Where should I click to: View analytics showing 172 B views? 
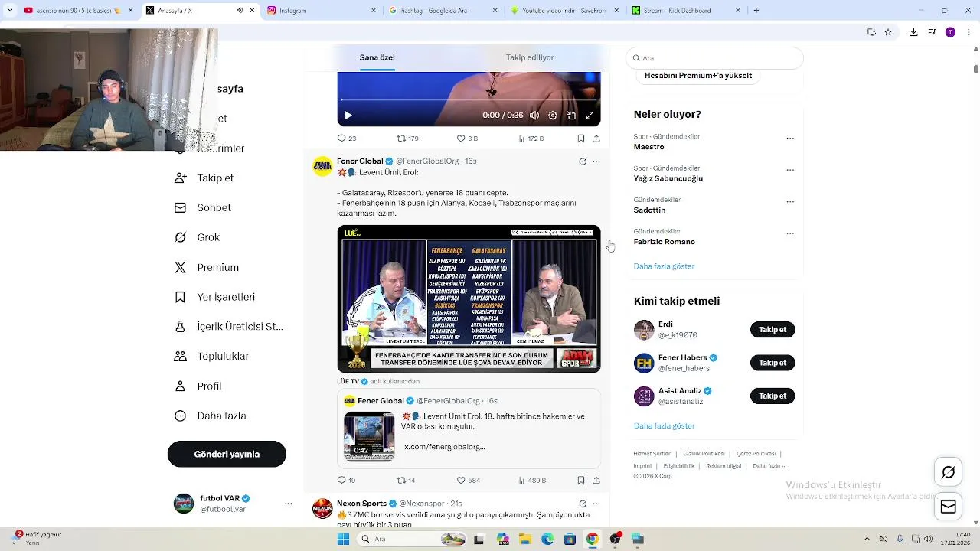pos(530,139)
